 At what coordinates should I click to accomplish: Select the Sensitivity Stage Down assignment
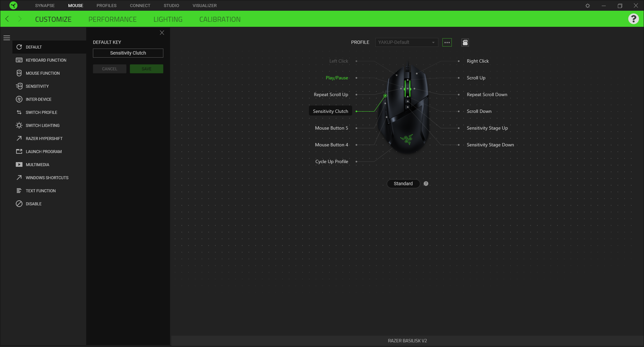click(490, 145)
